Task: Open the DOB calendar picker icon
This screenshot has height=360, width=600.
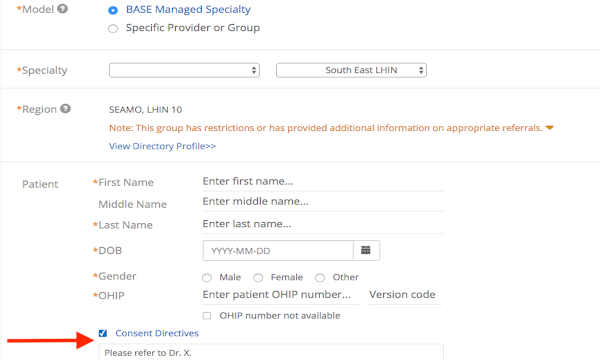Action: [x=366, y=250]
